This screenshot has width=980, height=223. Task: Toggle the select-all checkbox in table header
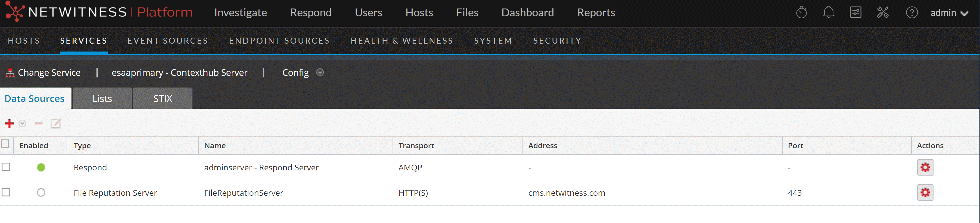tap(5, 144)
